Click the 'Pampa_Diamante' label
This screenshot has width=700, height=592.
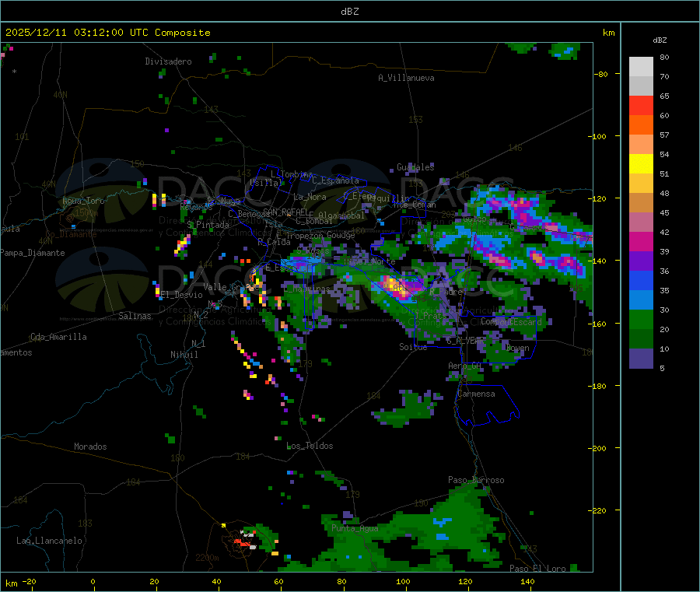pos(32,253)
